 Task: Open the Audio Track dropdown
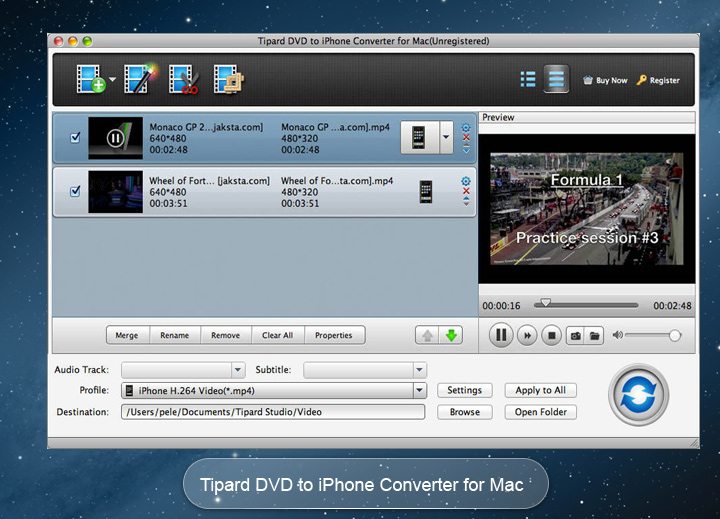pos(183,370)
